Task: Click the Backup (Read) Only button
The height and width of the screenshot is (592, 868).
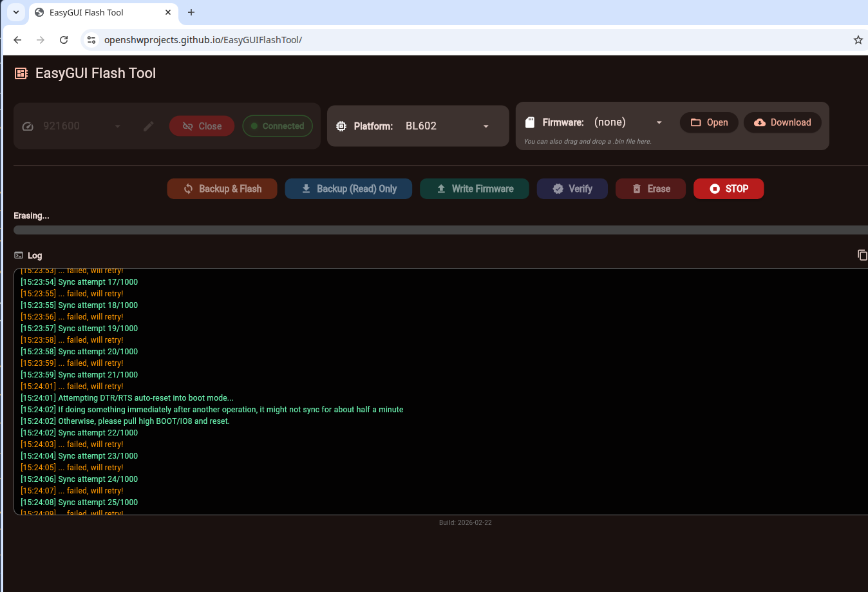Action: (x=348, y=189)
